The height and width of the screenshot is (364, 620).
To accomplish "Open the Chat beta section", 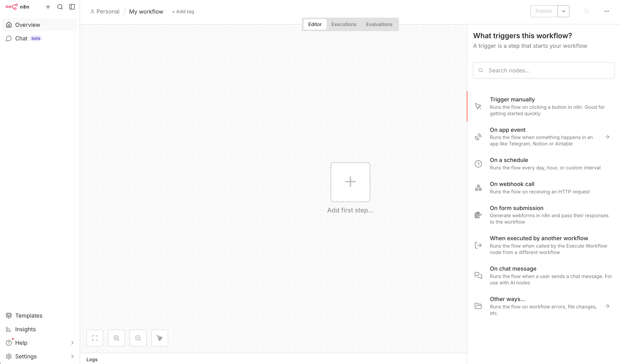I will pos(22,38).
